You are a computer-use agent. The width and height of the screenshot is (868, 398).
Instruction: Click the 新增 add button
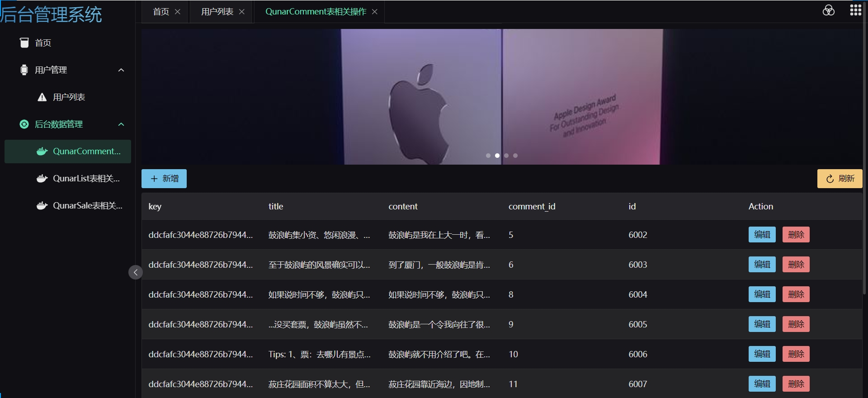point(164,179)
